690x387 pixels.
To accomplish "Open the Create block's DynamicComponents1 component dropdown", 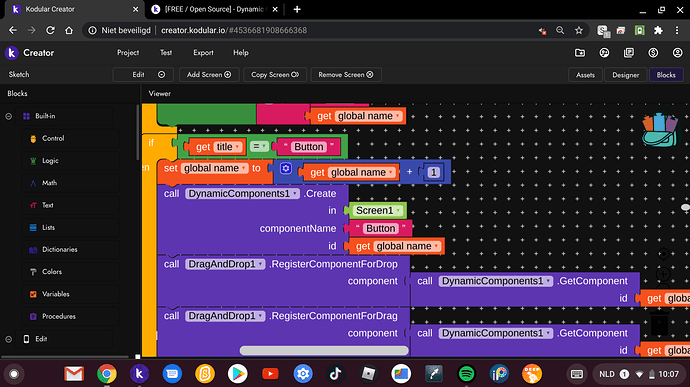I will coord(294,194).
